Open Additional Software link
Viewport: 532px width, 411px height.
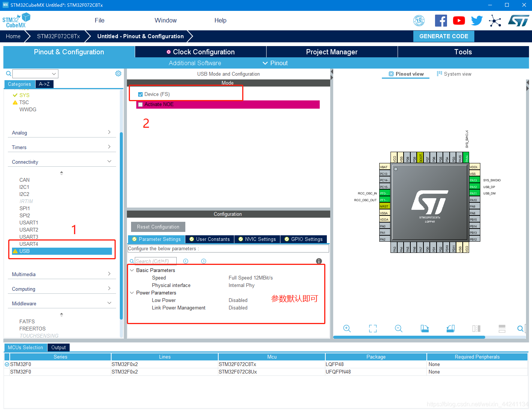(195, 63)
